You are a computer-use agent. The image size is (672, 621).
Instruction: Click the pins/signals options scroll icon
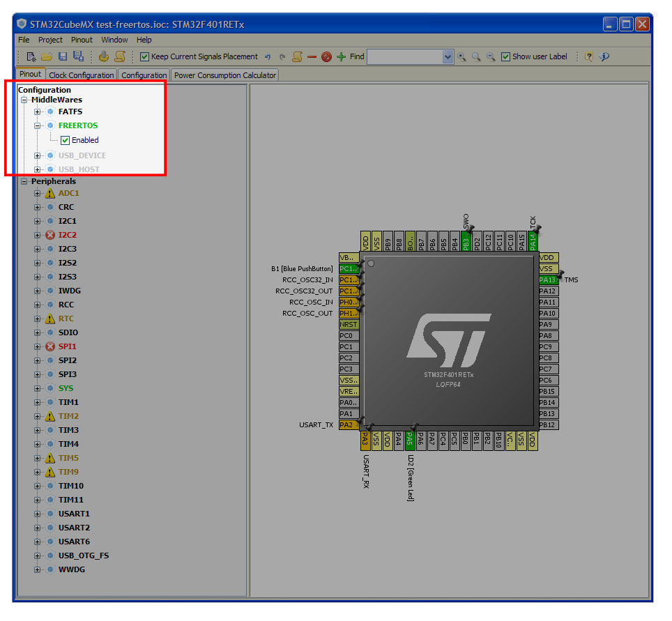297,56
